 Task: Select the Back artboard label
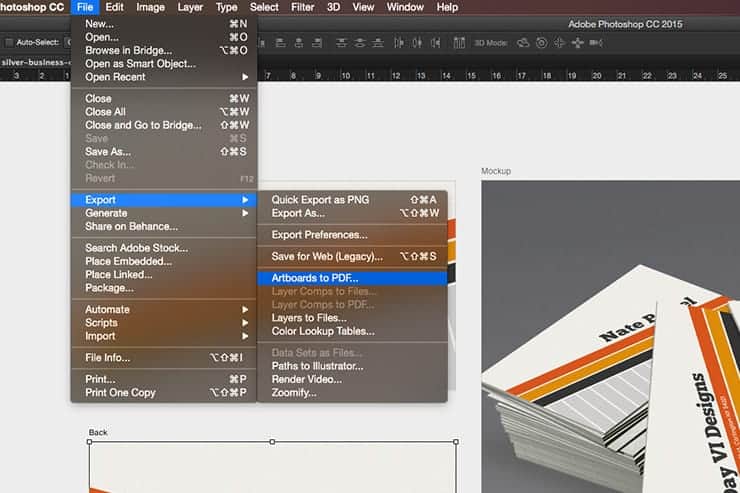[98, 433]
